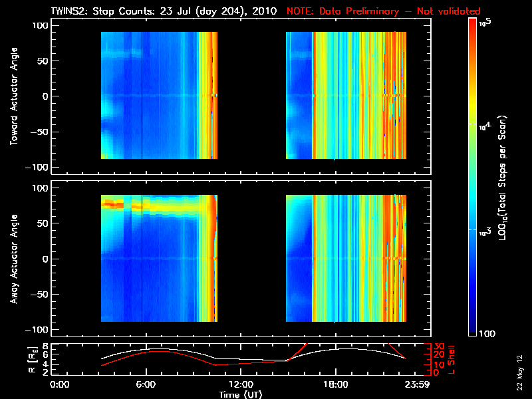Click the '50' tick on Toward Actuator axis

[x=43, y=61]
